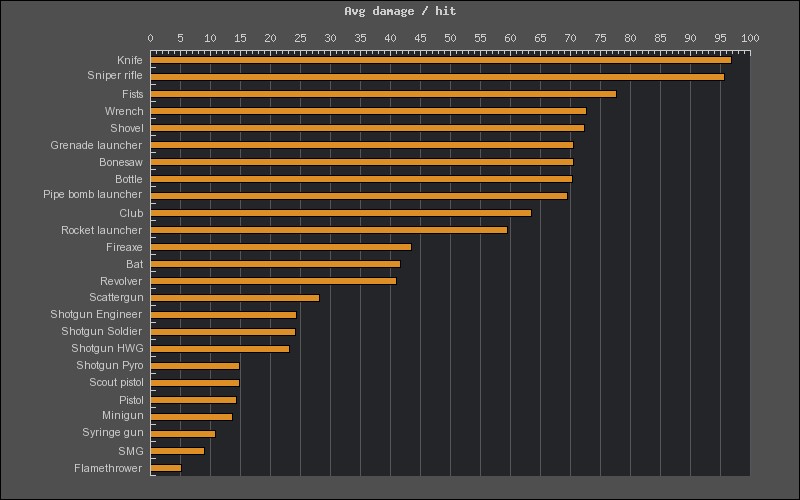
Task: Click the Club bar
Action: pyautogui.click(x=341, y=212)
